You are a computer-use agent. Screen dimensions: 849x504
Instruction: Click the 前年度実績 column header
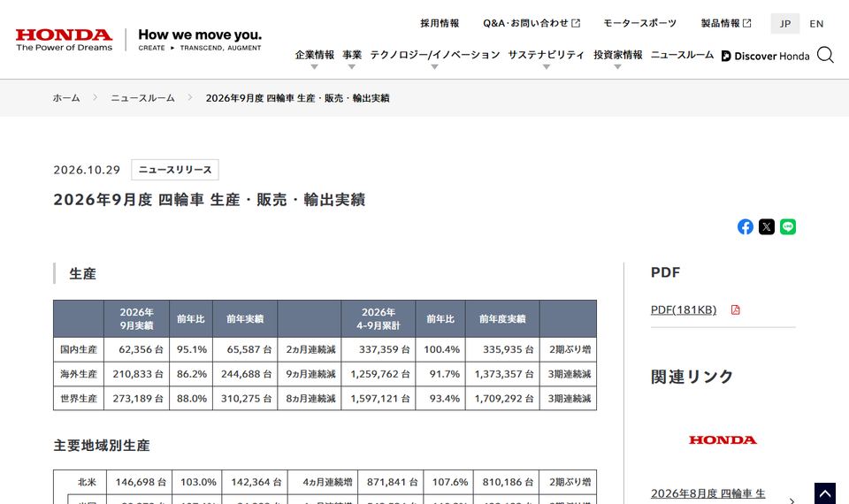tap(502, 319)
